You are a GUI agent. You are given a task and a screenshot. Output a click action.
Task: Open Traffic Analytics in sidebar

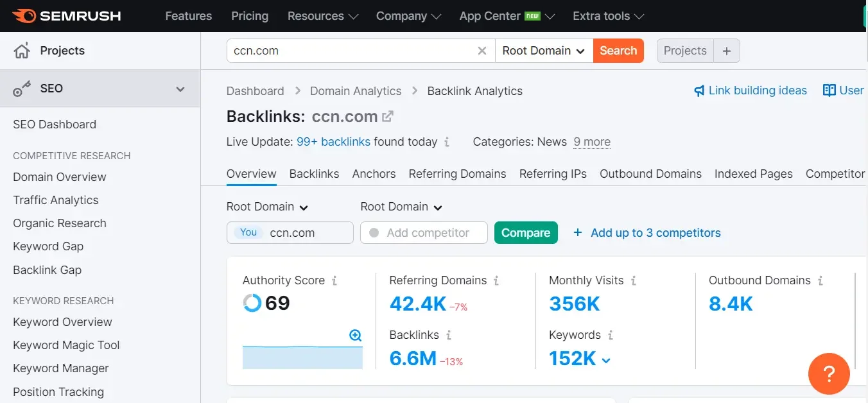pos(56,200)
